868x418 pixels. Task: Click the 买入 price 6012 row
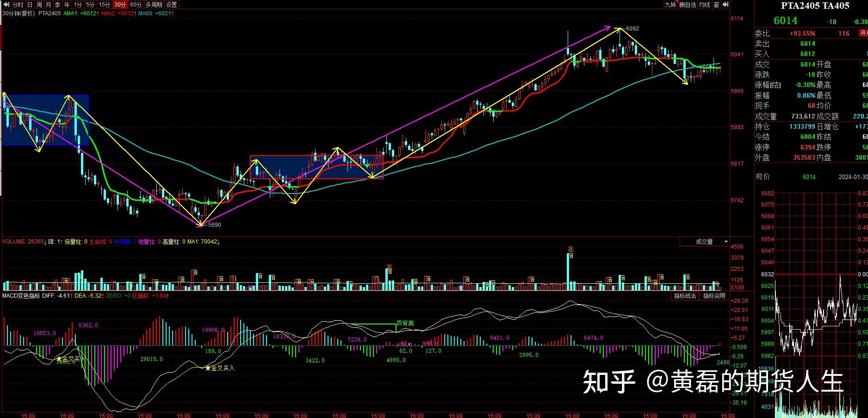coord(811,54)
